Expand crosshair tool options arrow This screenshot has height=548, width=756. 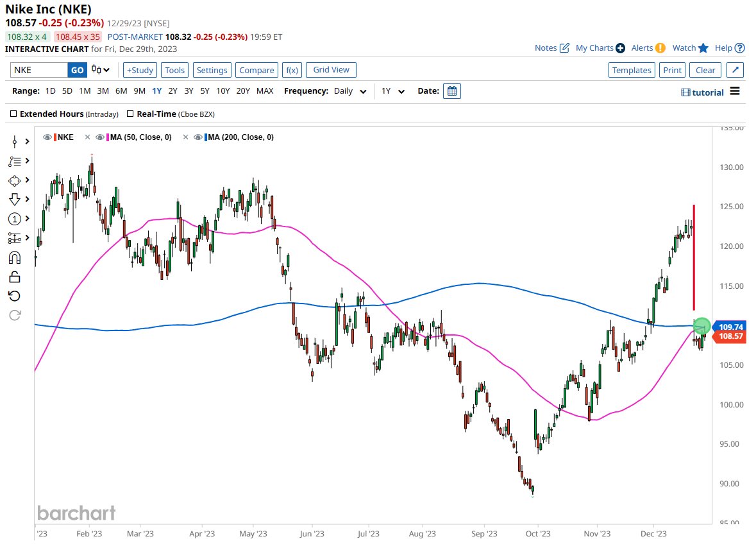[x=28, y=141]
